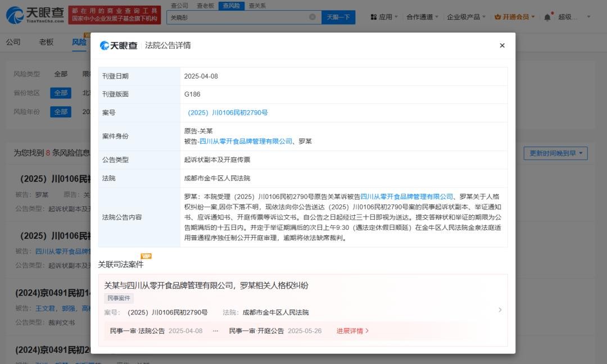607x364 pixels.
Task: Open the 开通会员 membership dropdown
Action: (x=515, y=17)
